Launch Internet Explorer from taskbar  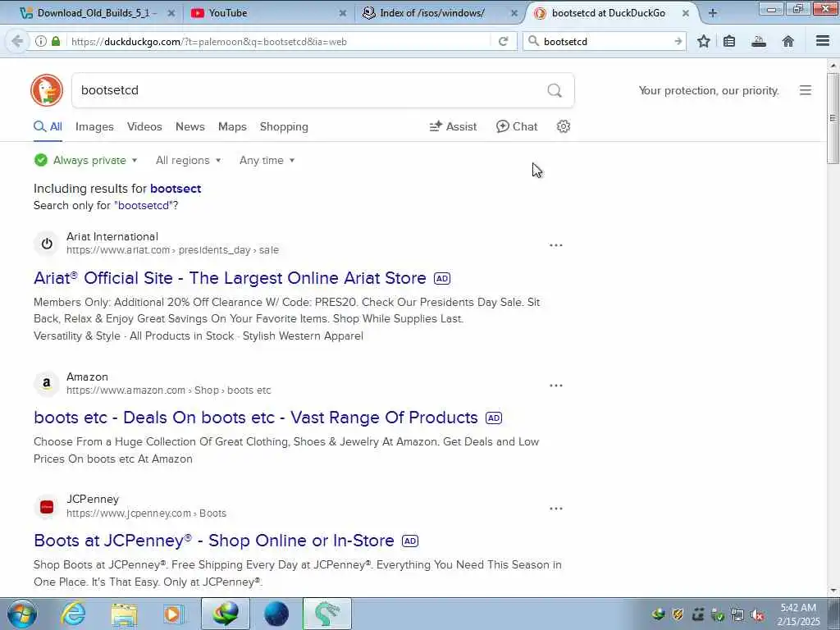tap(73, 614)
